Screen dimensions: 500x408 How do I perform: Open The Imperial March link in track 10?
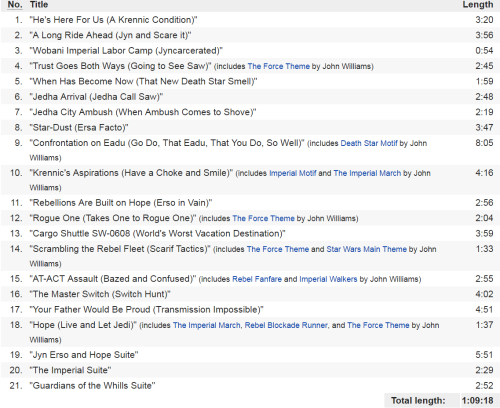pyautogui.click(x=367, y=173)
